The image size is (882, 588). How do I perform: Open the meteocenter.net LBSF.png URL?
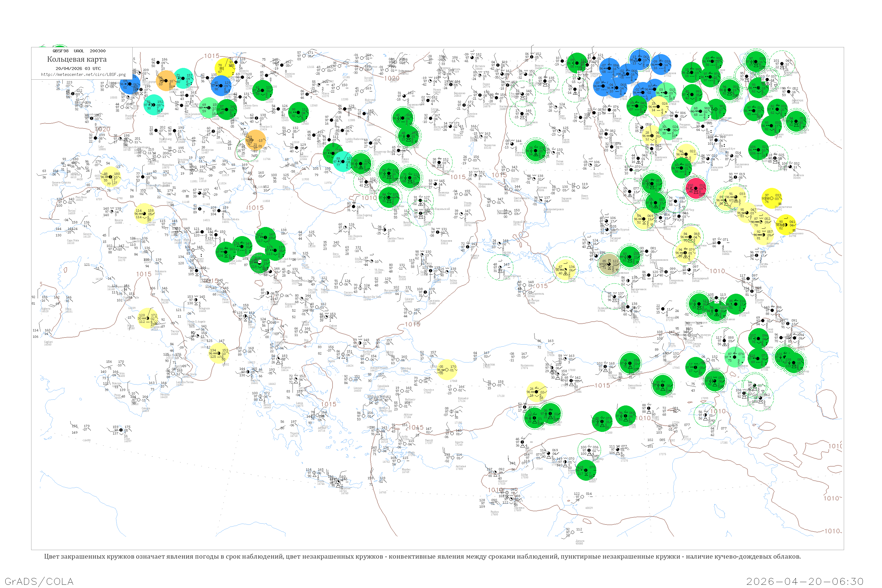point(83,75)
